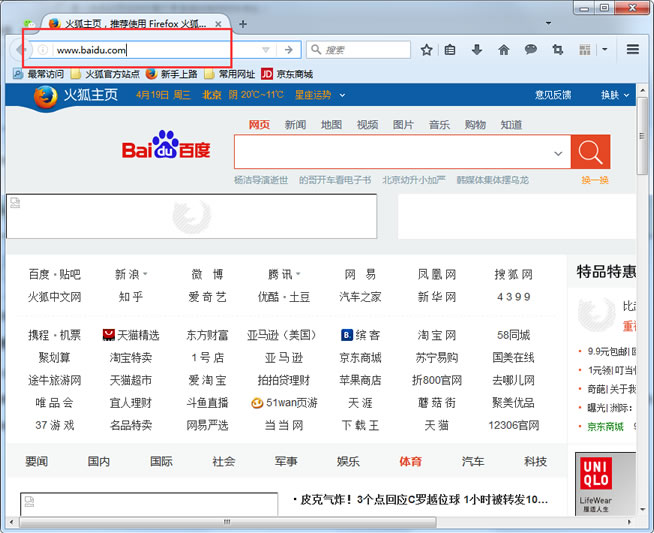This screenshot has height=533, width=654.
Task: Open the 苹果商店 link
Action: click(360, 380)
